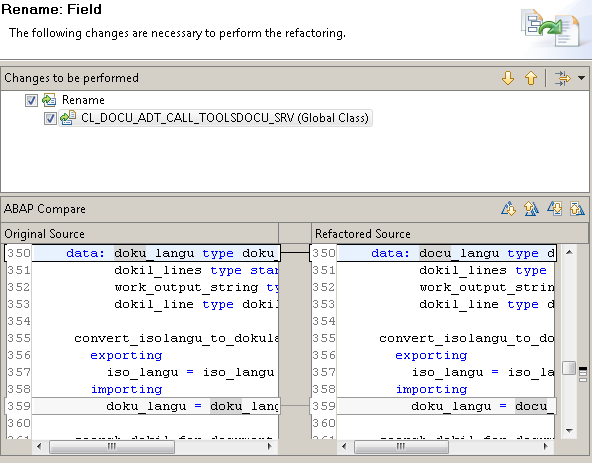Viewport: 592px width, 463px height.
Task: Click the Previous Difference compare icon
Action: pos(531,208)
